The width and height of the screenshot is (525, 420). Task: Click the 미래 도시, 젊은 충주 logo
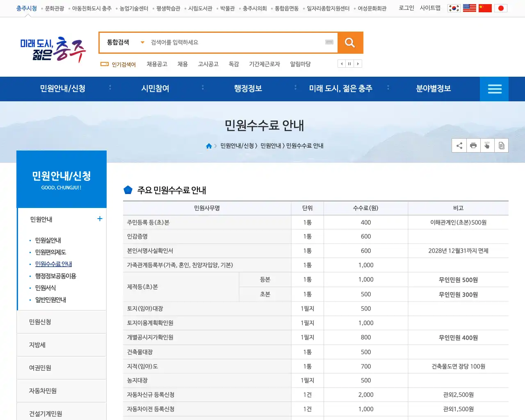(53, 49)
